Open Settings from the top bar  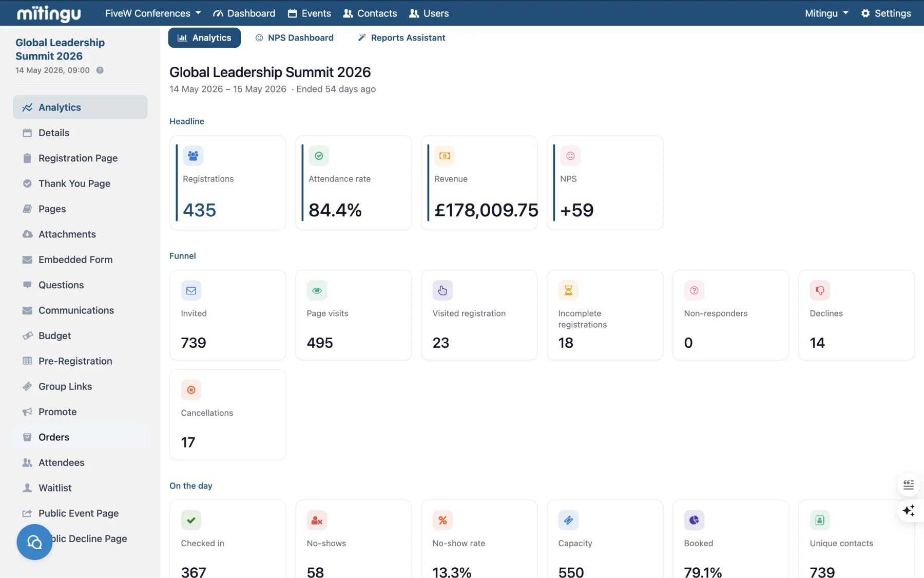886,13
